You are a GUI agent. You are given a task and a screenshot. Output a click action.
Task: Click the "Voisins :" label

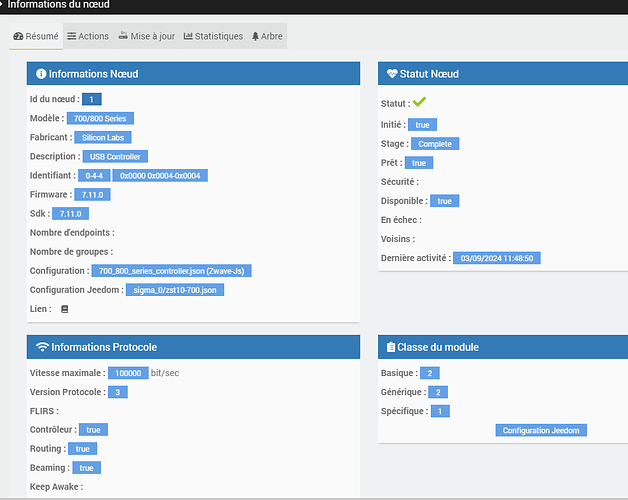[398, 239]
